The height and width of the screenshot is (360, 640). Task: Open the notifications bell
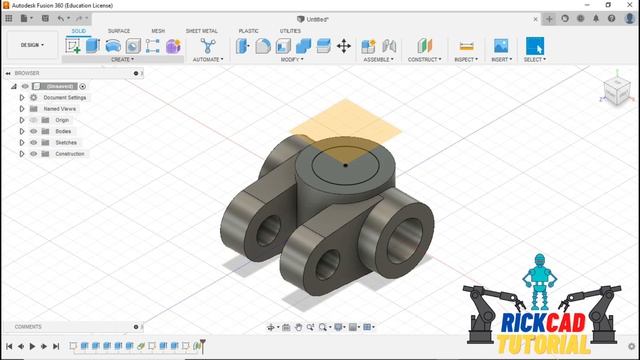tap(596, 18)
